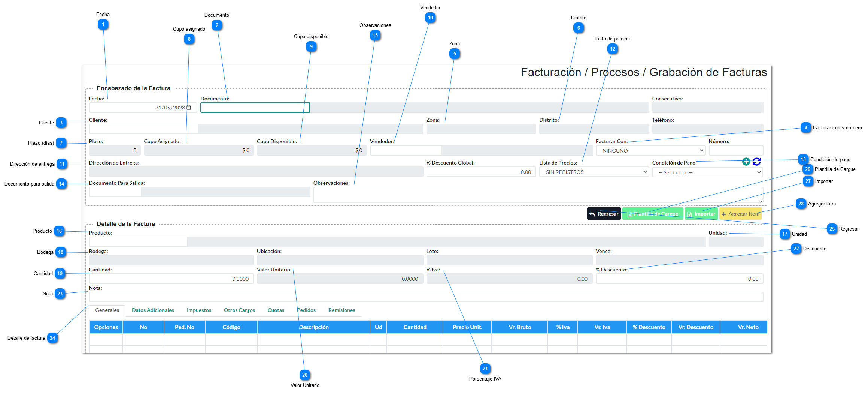Expand the Lista de Precios dropdown
The height and width of the screenshot is (394, 868).
[x=594, y=172]
